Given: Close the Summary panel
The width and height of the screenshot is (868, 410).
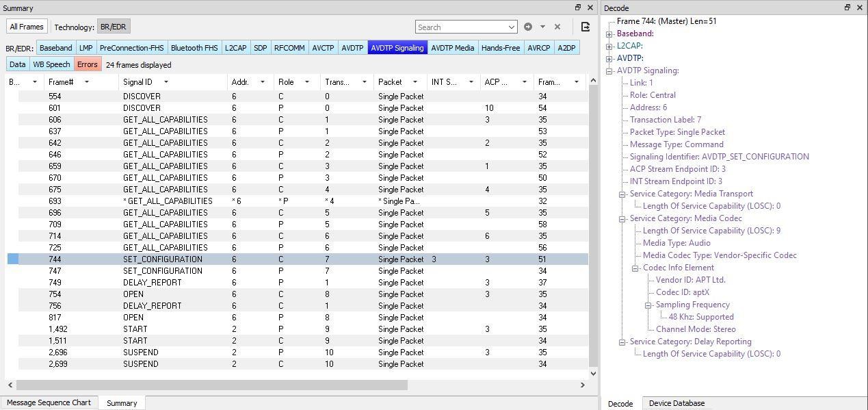Looking at the screenshot, I should pyautogui.click(x=590, y=8).
